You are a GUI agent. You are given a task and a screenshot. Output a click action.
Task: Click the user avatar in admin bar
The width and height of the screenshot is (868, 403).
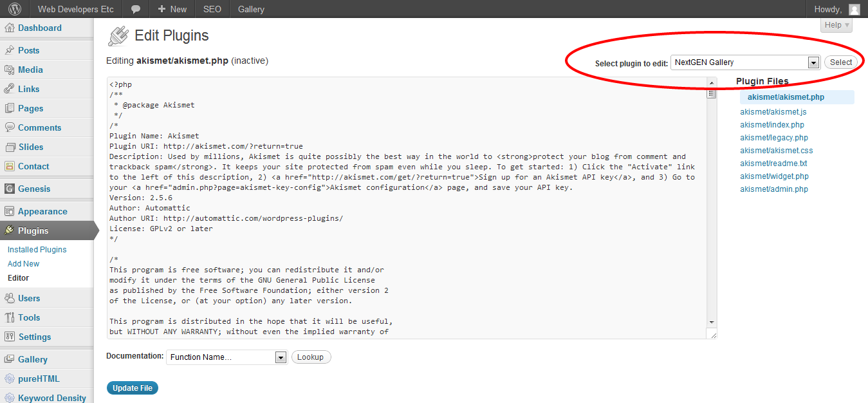click(854, 9)
